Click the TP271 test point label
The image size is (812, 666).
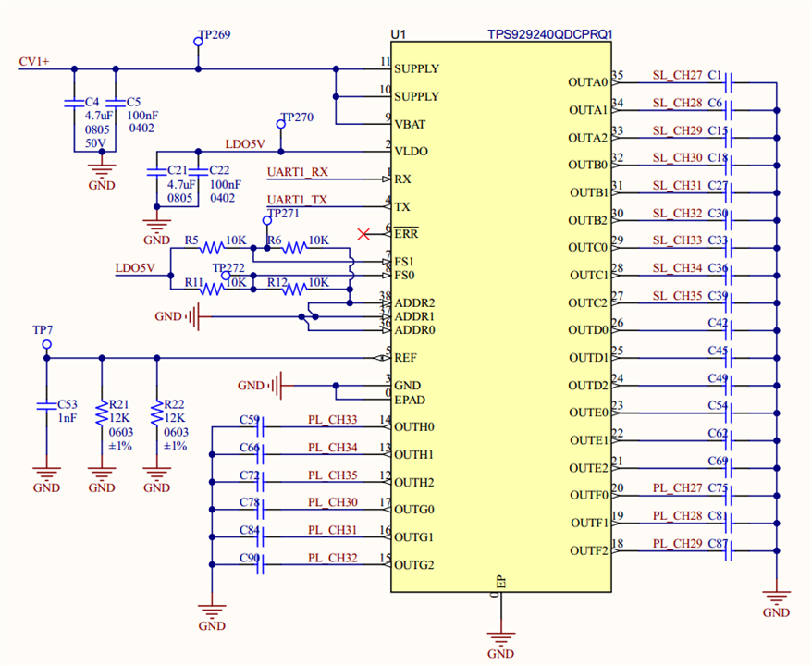tap(284, 214)
